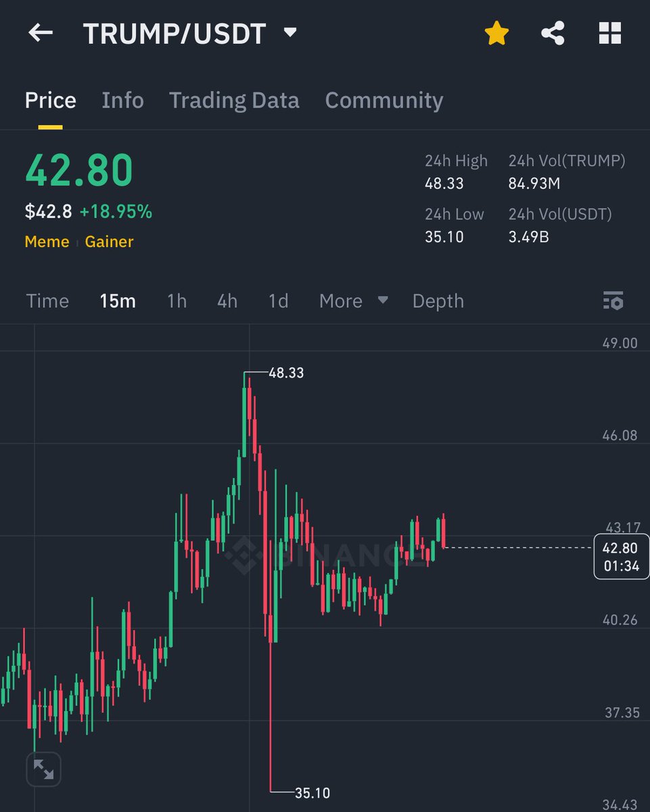Viewport: 650px width, 812px height.
Task: Select the Time chart interval
Action: [x=47, y=301]
